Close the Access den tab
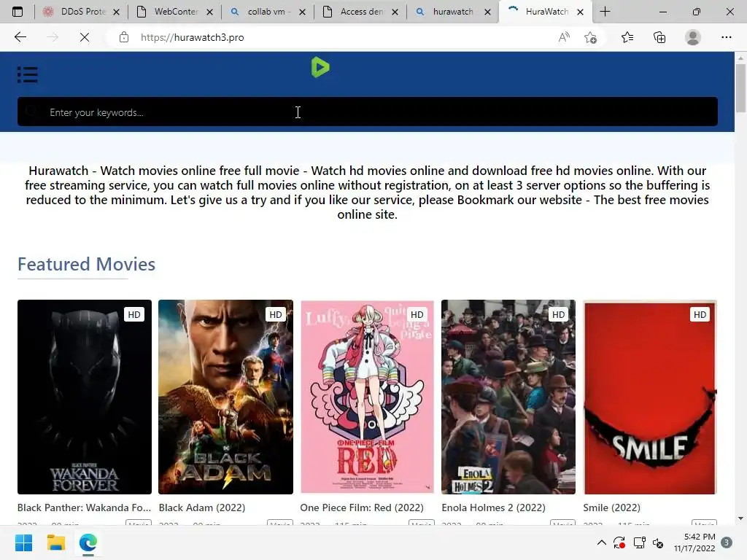The width and height of the screenshot is (747, 560). click(x=395, y=12)
